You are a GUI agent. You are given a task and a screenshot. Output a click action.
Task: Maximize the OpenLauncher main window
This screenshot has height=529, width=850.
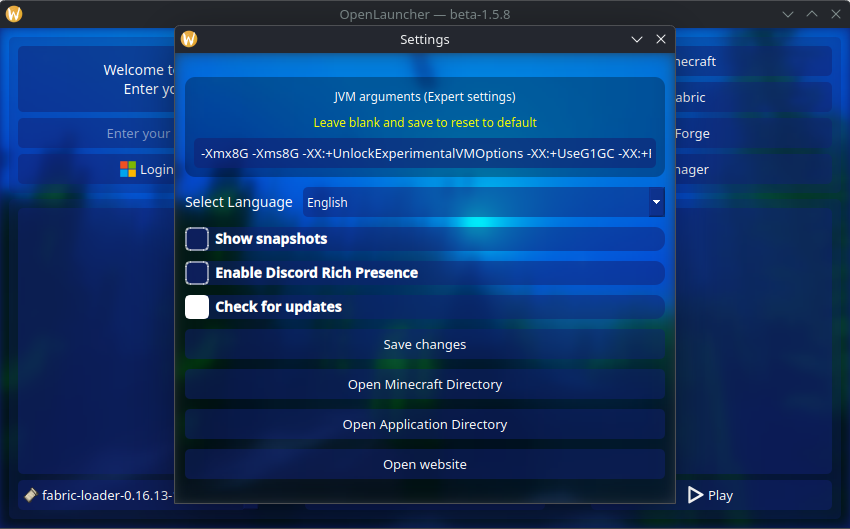[812, 14]
